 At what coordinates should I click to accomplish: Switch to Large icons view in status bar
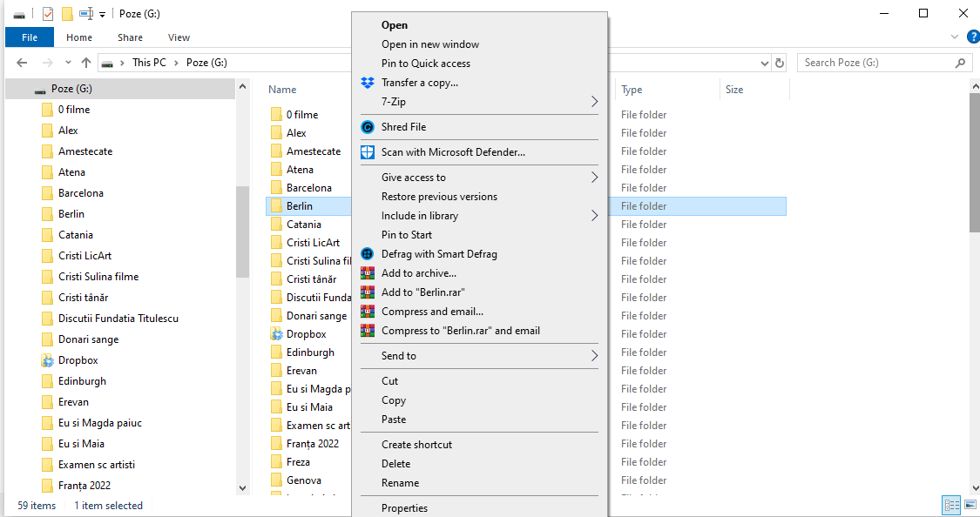pos(970,505)
